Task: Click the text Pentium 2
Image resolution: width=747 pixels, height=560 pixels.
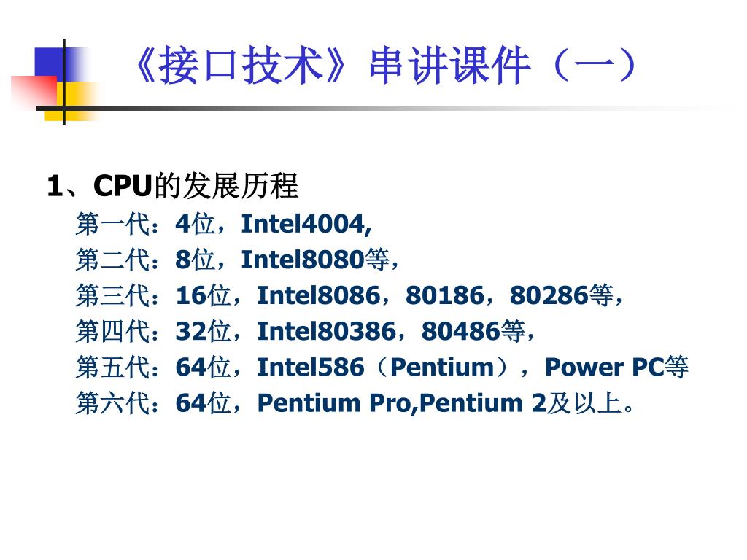Action: pos(483,402)
